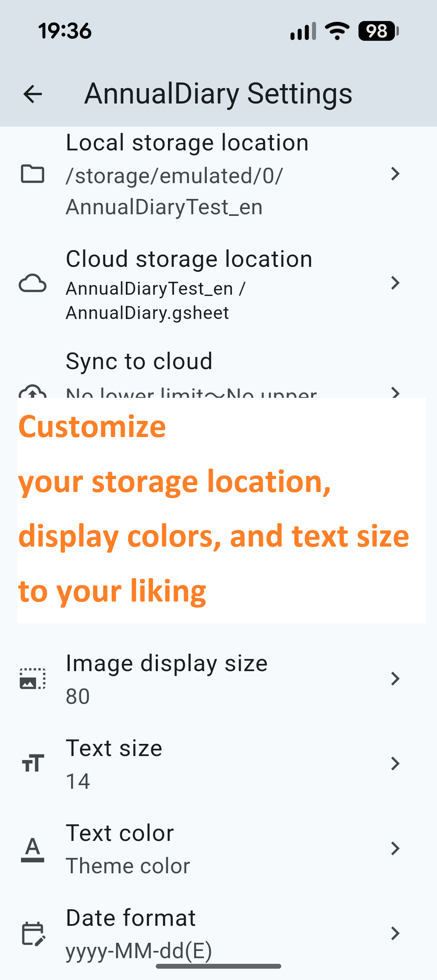
Task: Open Text color chevron arrow
Action: coord(395,848)
